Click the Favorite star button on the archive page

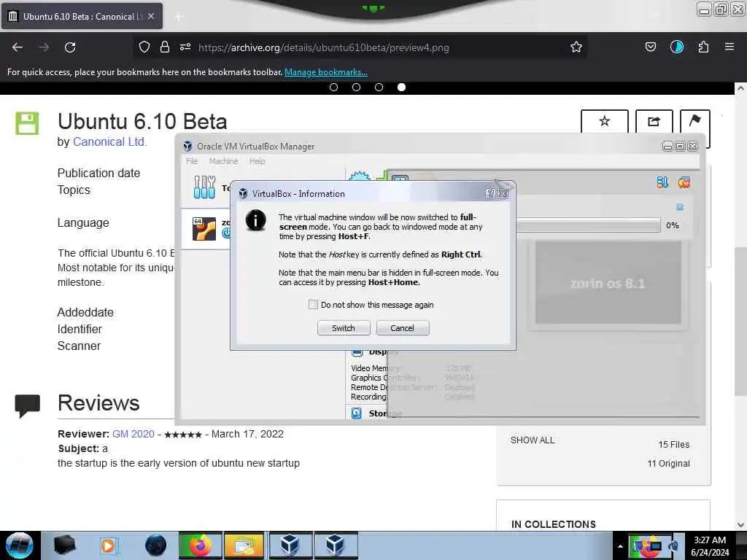point(605,121)
